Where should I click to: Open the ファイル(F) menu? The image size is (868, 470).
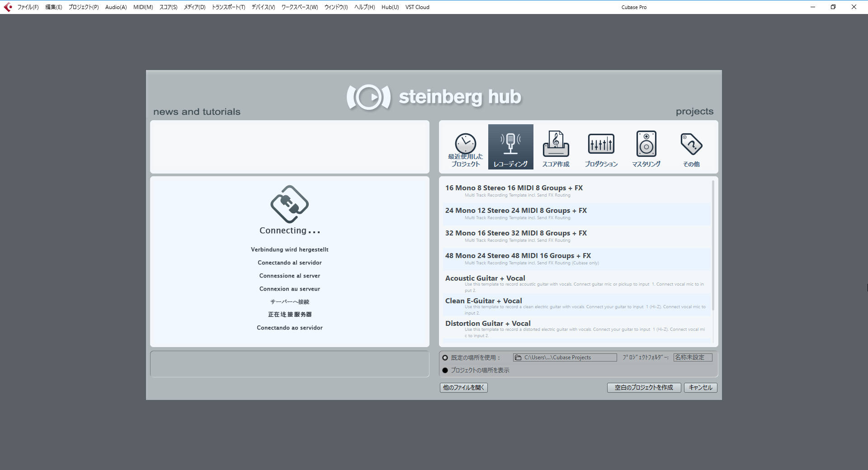click(x=28, y=7)
